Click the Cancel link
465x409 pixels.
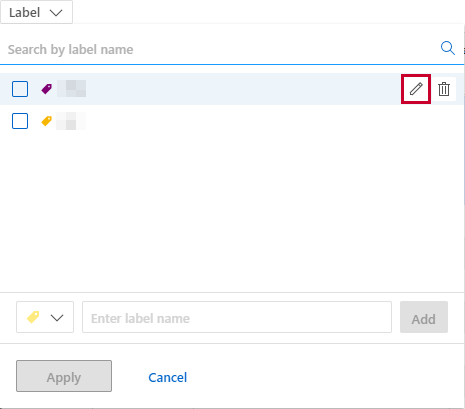(x=168, y=377)
